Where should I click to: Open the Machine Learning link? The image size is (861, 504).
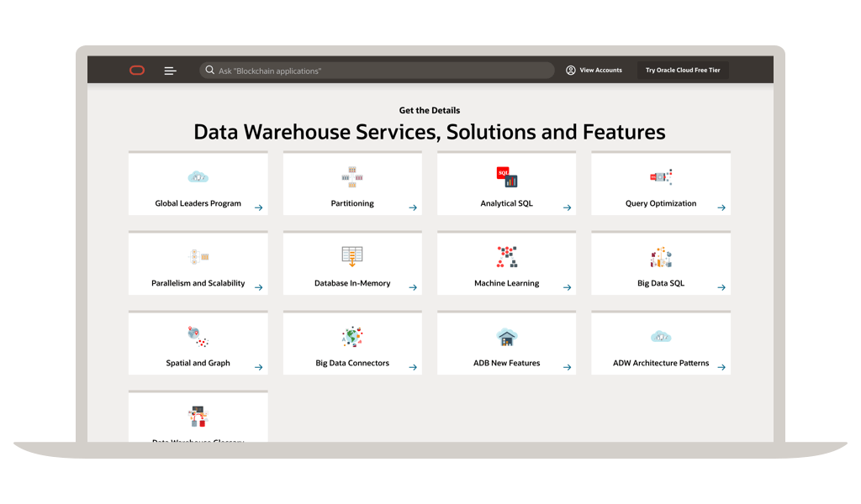(506, 284)
